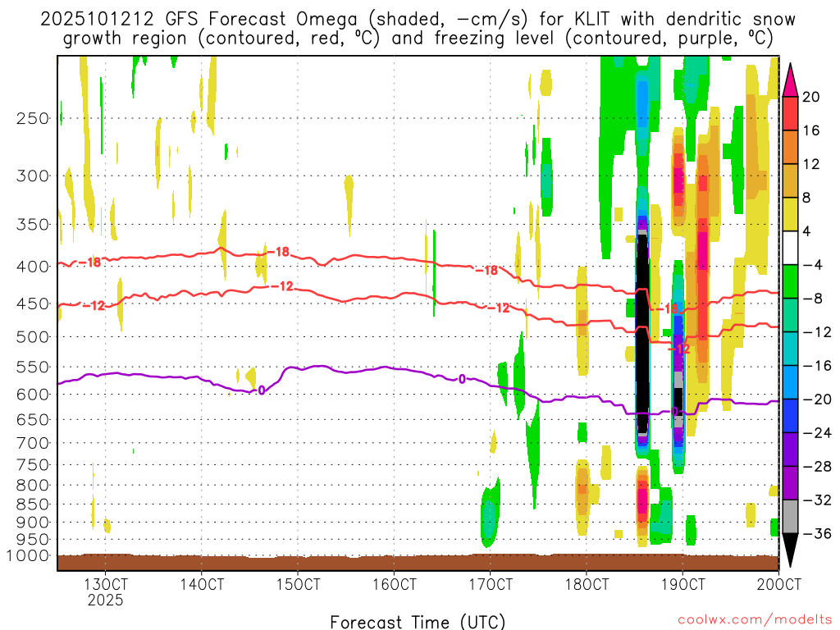Click the 250 pressure level label

tap(33, 118)
